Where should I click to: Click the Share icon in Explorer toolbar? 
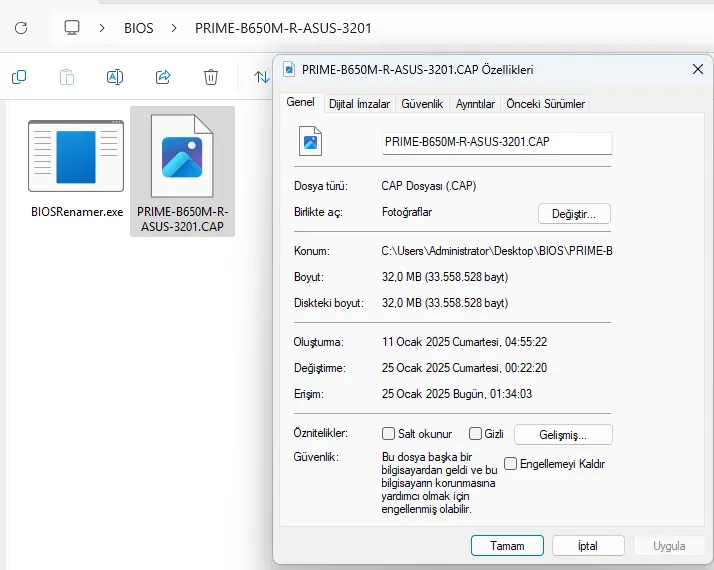tap(163, 77)
